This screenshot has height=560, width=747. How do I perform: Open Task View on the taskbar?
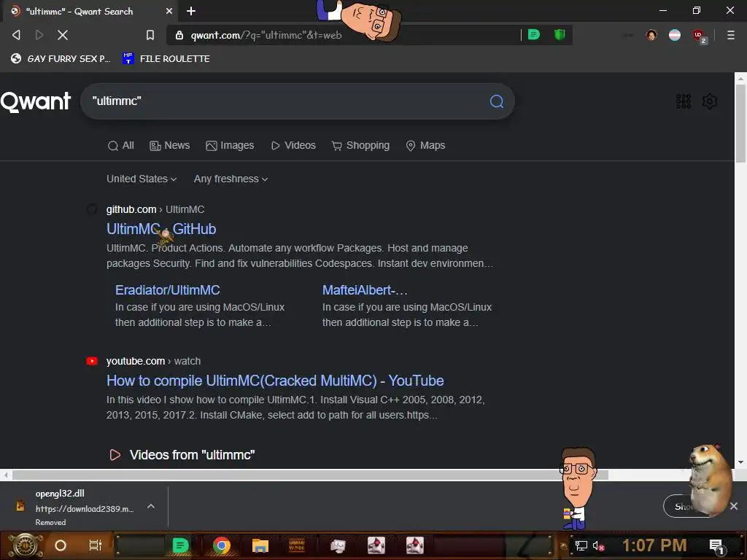(x=96, y=545)
